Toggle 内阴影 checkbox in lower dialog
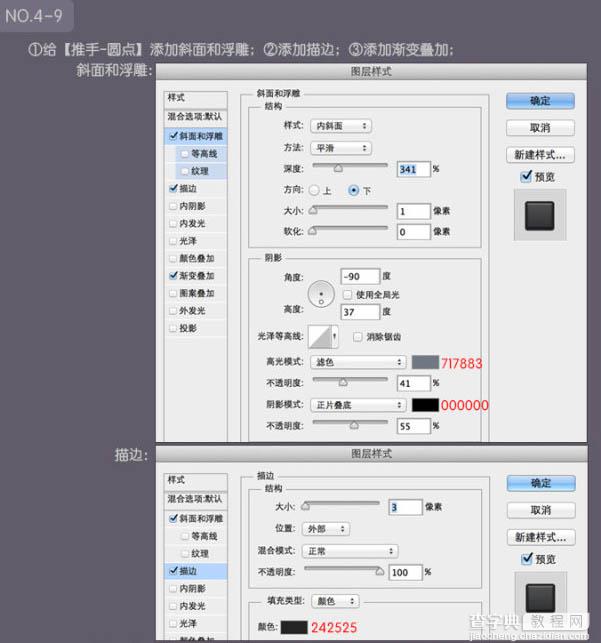Viewport: 601px width, 643px height. [x=173, y=588]
